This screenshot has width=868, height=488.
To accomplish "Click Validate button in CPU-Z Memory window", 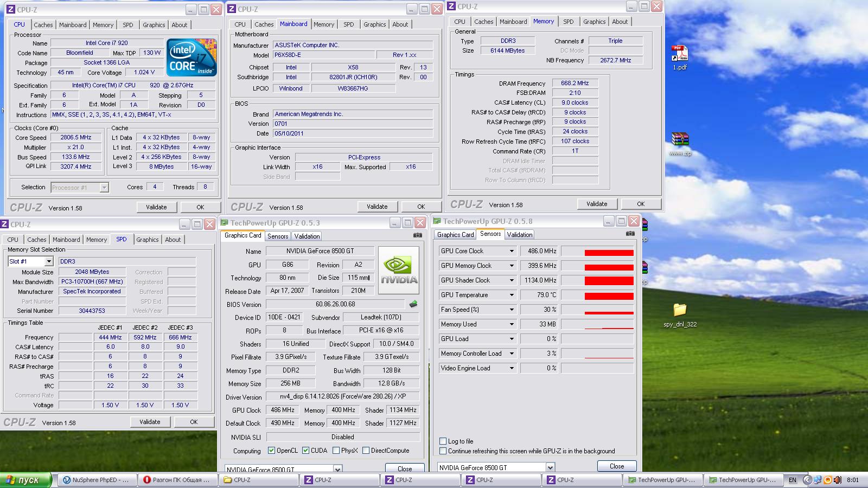I will tap(596, 204).
